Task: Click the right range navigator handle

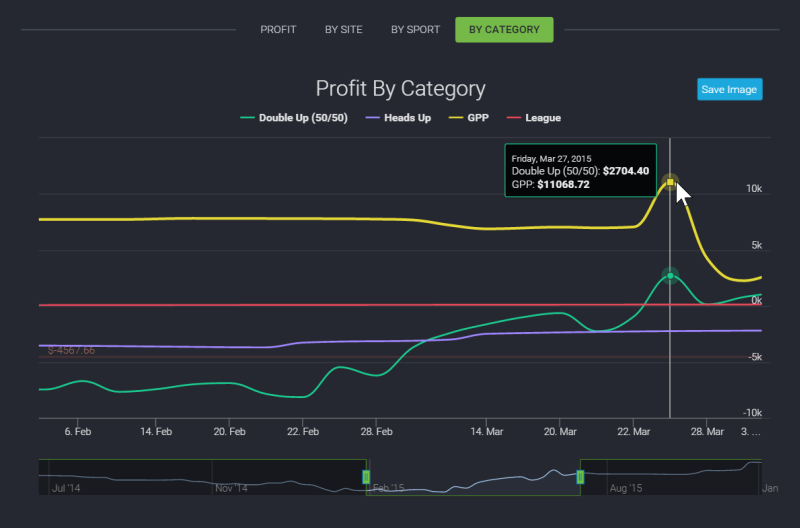Action: point(580,477)
